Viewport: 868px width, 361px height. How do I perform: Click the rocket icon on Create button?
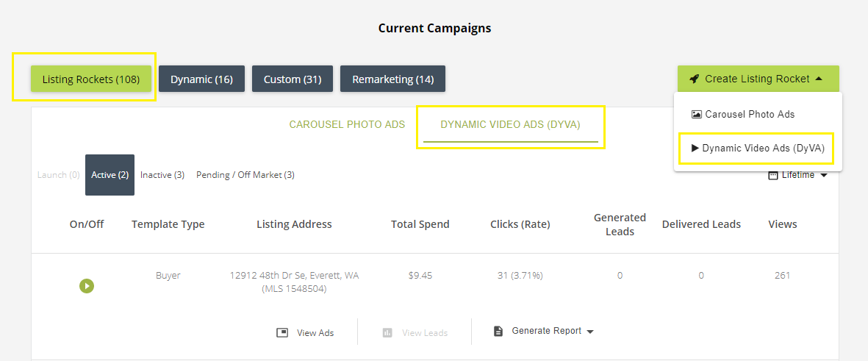tap(694, 79)
